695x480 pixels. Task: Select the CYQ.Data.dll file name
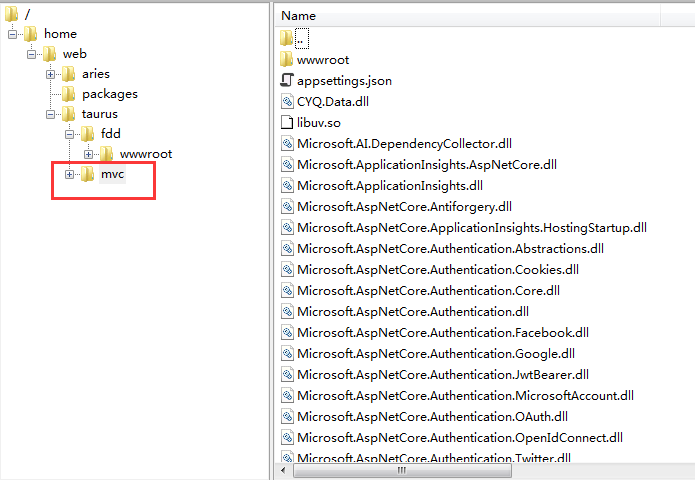pyautogui.click(x=333, y=102)
